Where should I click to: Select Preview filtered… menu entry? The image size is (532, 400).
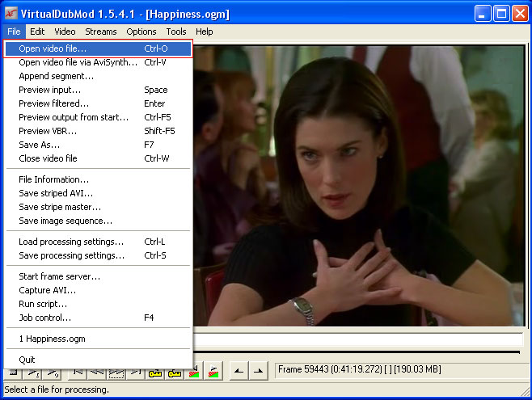coord(98,103)
